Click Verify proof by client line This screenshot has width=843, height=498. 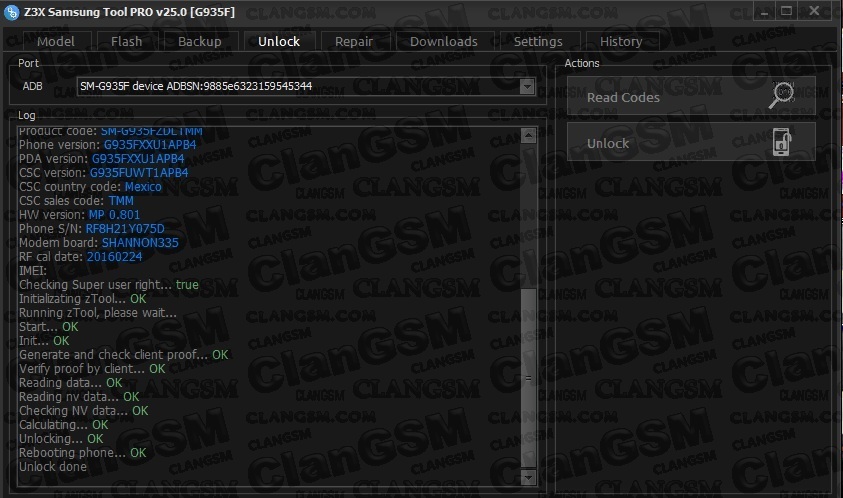click(92, 368)
